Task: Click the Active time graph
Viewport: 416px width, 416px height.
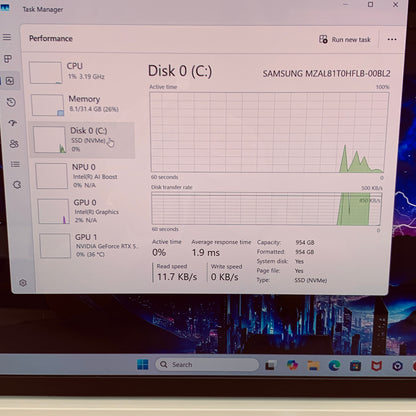Action: click(269, 132)
